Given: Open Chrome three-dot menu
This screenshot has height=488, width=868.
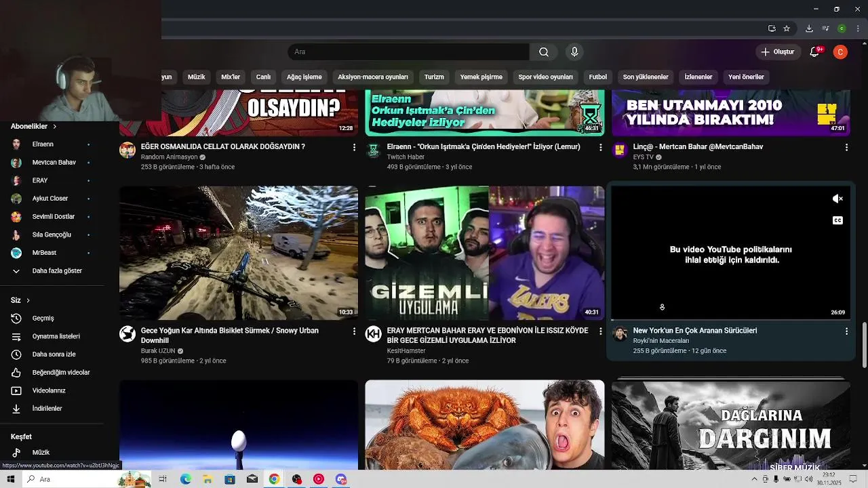Looking at the screenshot, I should pos(858,28).
